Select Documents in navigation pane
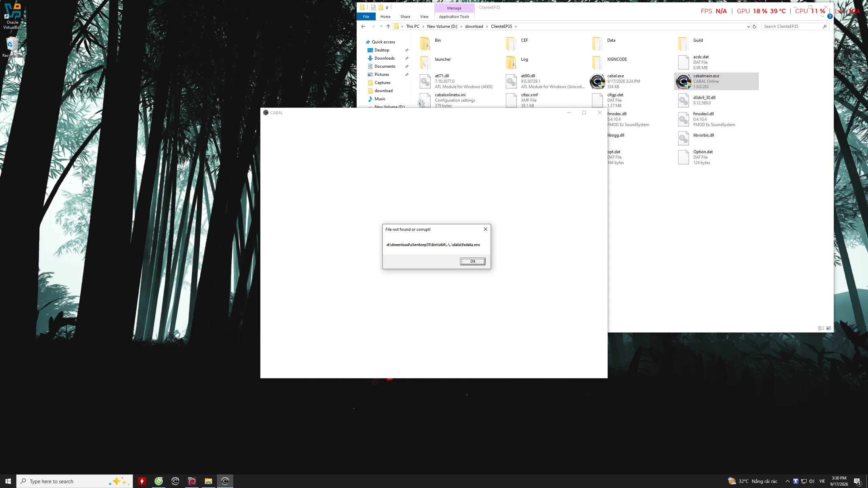 click(x=385, y=66)
